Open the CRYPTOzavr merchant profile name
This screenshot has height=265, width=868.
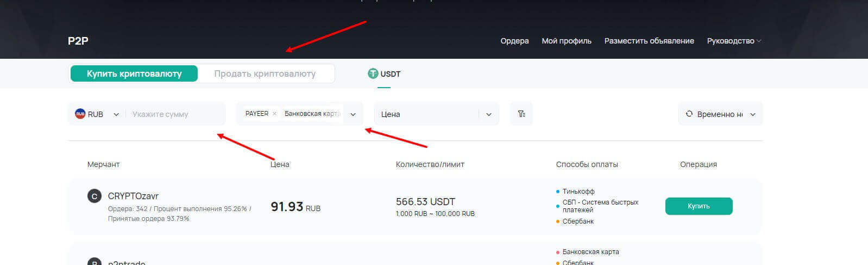[133, 196]
